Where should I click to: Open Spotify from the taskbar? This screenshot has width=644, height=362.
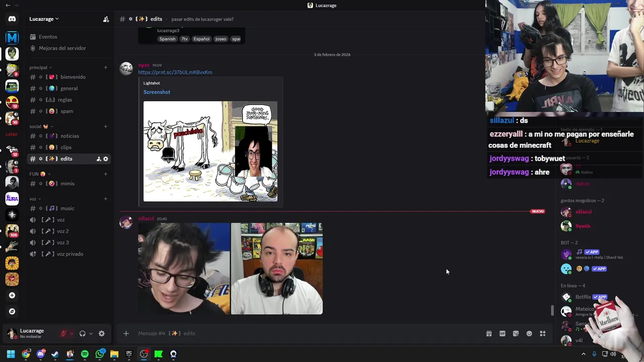pyautogui.click(x=85, y=354)
